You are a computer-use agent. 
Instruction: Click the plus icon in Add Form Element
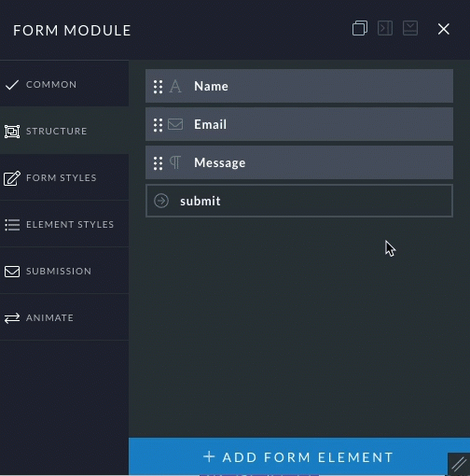tap(209, 456)
